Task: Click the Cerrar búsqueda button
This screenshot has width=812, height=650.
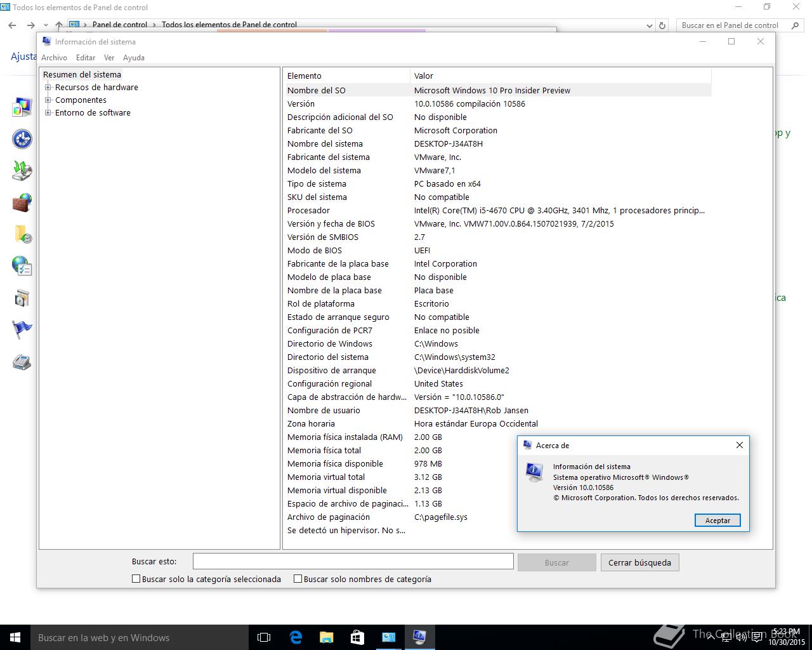Action: (x=639, y=562)
